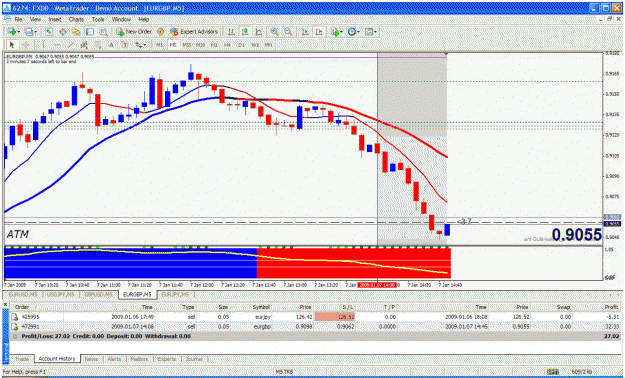Switch to the Trade terminal tab
The width and height of the screenshot is (625, 378).
pyautogui.click(x=22, y=359)
